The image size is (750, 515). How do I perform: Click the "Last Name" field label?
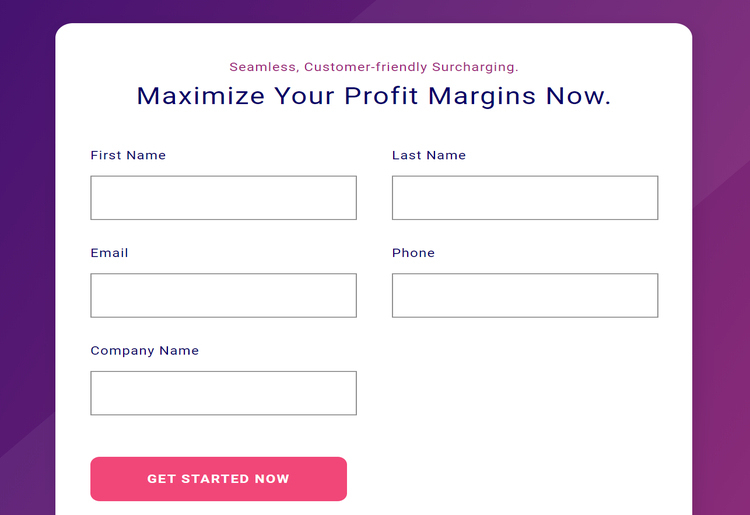point(429,155)
